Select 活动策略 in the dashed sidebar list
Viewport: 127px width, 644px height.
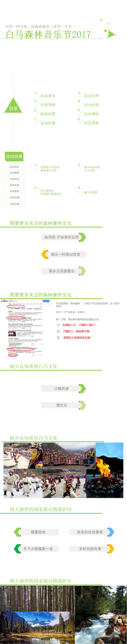14,173
